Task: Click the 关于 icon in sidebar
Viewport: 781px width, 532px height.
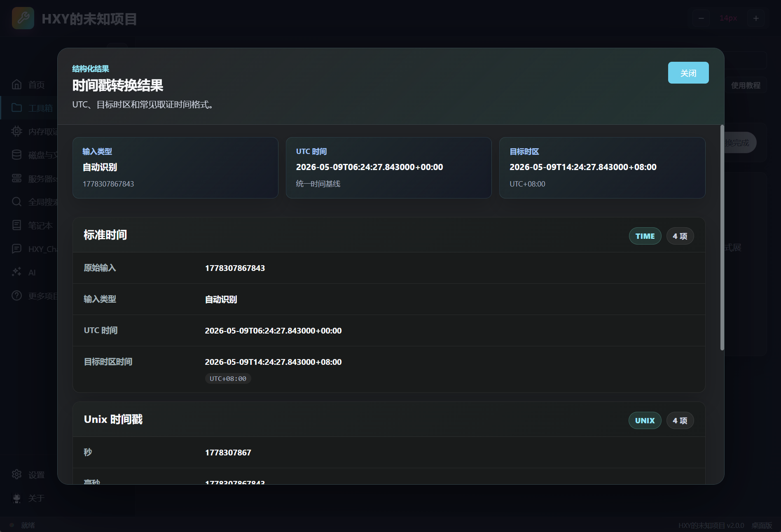Action: click(17, 498)
